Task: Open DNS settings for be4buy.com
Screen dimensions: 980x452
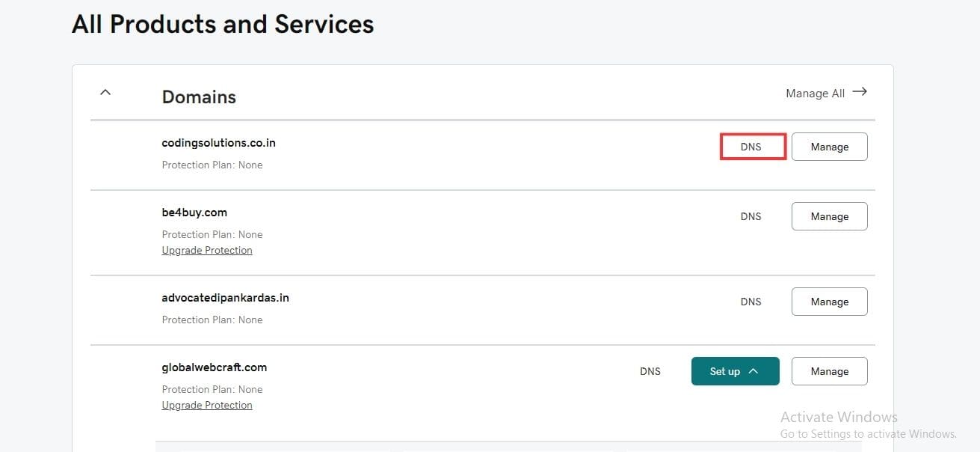Action: (751, 216)
